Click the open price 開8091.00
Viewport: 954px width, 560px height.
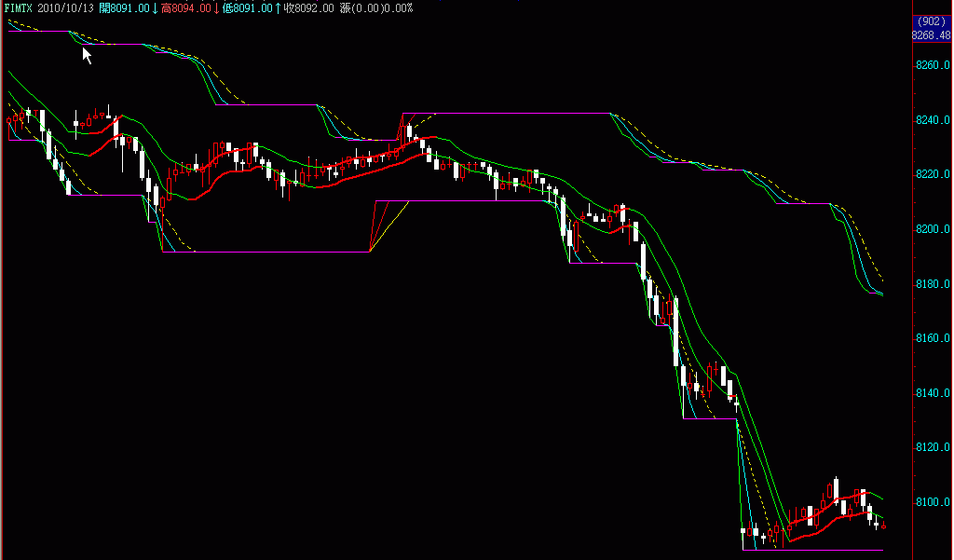124,8
